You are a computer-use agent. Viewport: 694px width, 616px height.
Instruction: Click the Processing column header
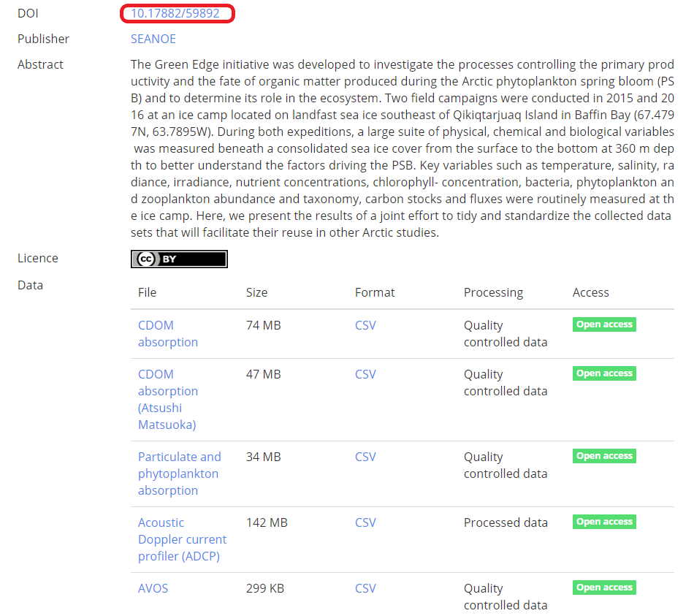point(493,292)
